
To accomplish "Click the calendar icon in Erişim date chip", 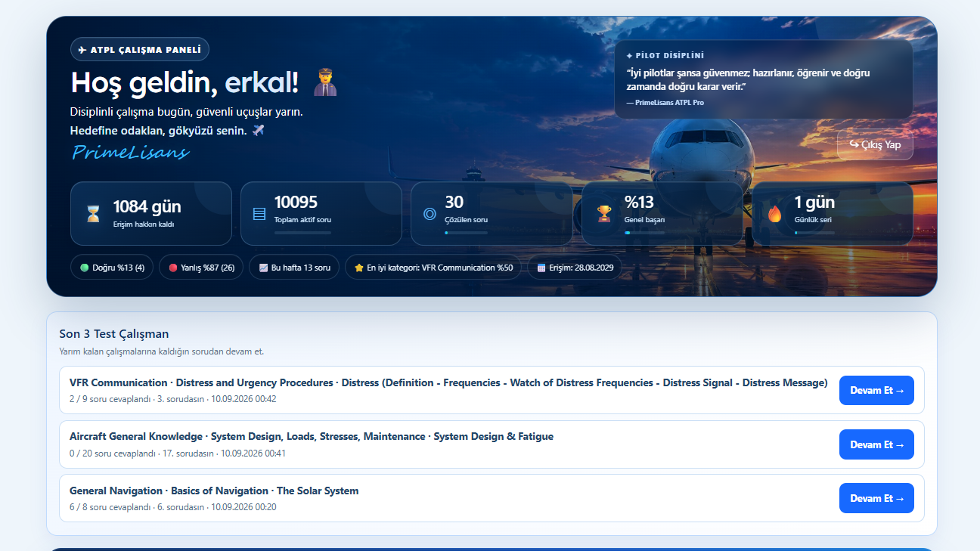I will 541,268.
